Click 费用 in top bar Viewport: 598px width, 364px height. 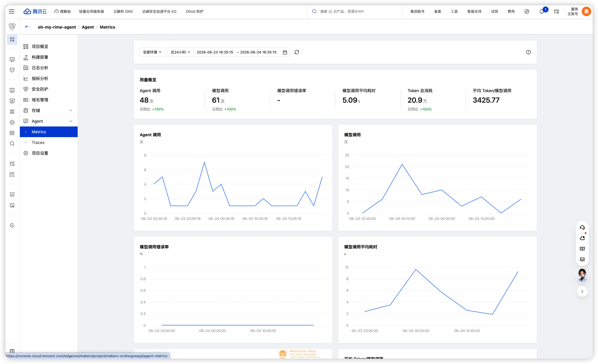click(x=511, y=11)
